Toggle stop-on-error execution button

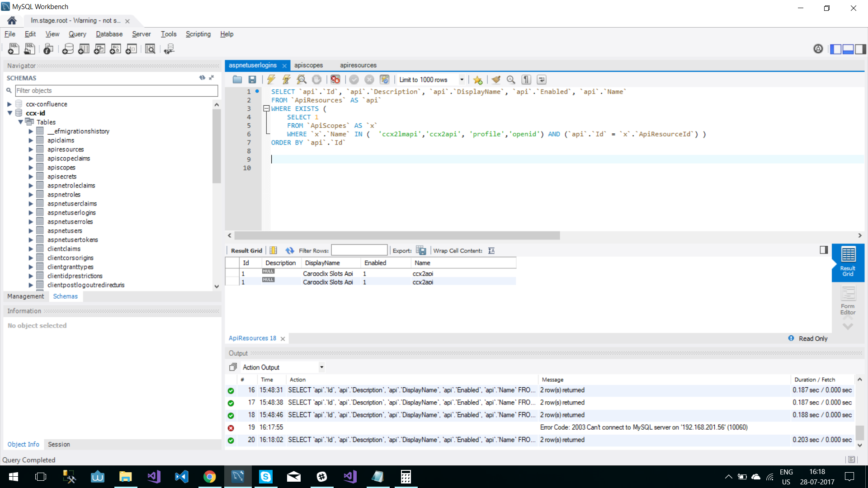[x=335, y=80]
